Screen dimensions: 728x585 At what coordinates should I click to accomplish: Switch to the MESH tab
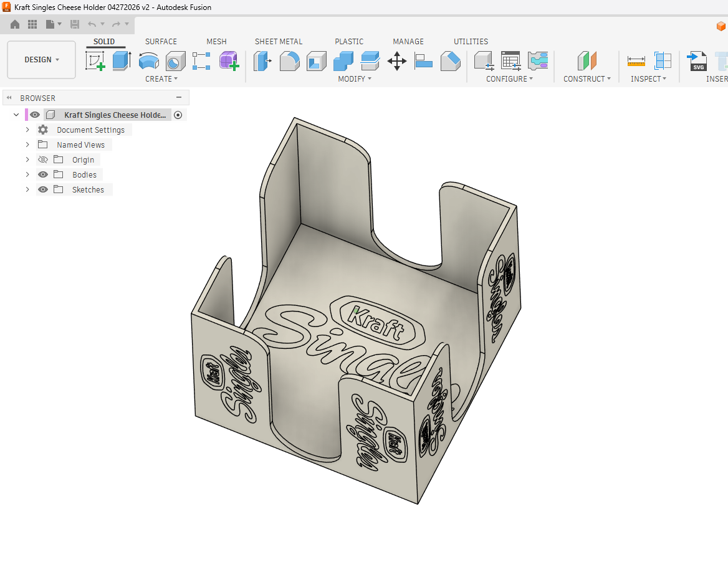click(216, 42)
